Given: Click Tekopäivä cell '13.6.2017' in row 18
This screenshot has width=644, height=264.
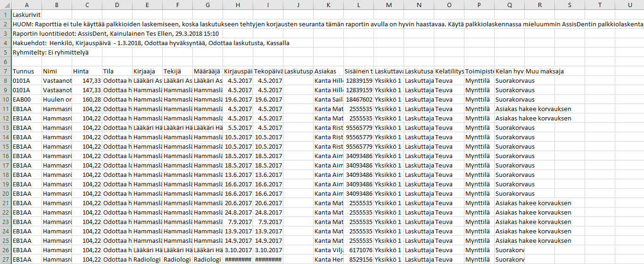Looking at the screenshot, I should click(268, 175).
